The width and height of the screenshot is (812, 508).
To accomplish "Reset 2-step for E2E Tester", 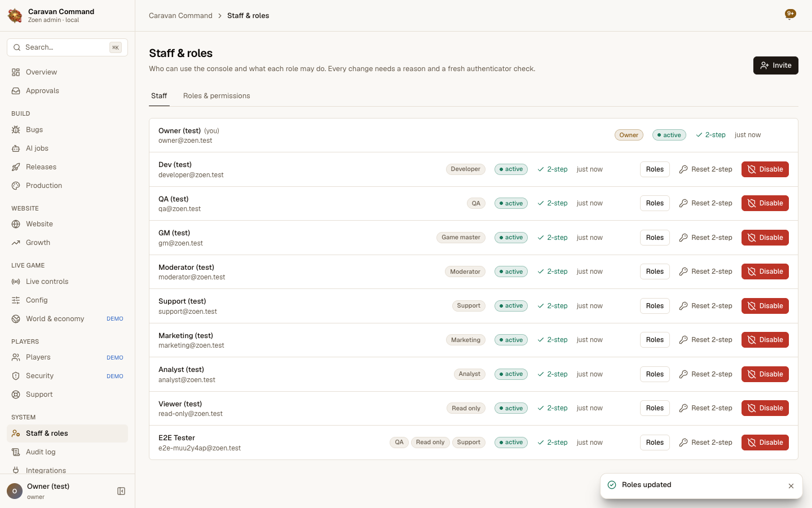I will point(705,443).
